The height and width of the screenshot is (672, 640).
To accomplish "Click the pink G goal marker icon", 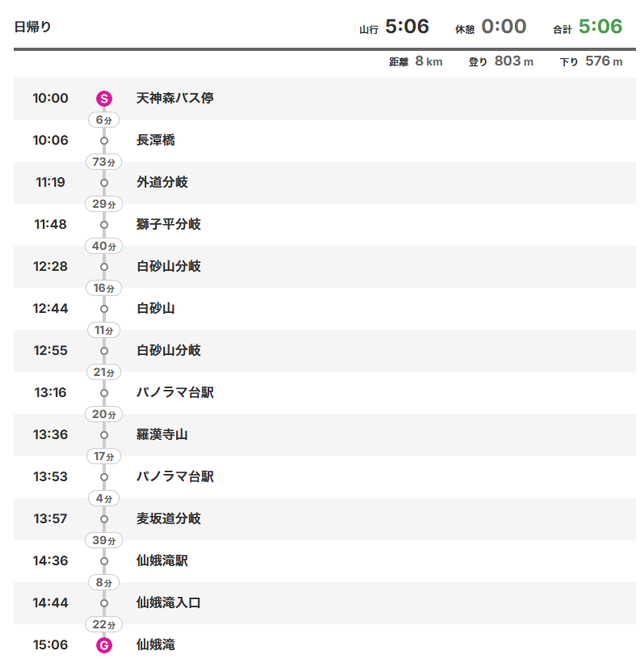I will tap(103, 645).
